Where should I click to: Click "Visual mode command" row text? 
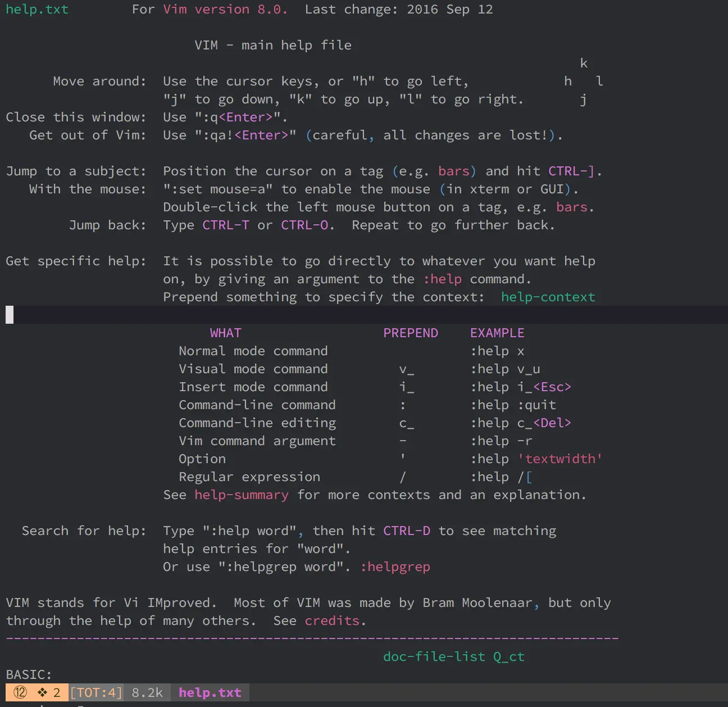[253, 369]
